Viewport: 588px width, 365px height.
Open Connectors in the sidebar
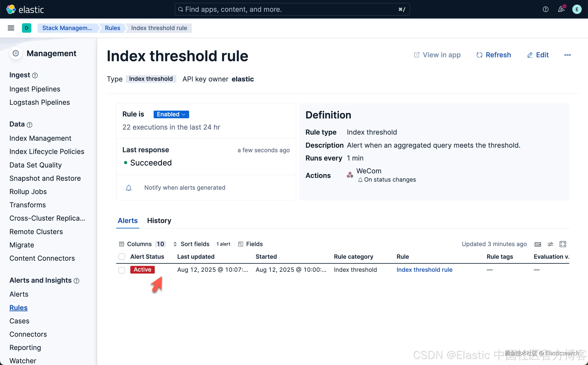coord(28,334)
